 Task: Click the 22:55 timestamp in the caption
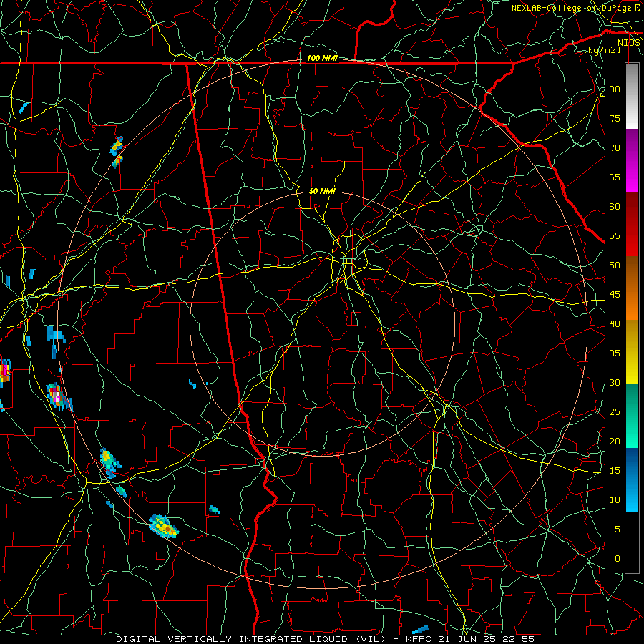[x=518, y=639]
